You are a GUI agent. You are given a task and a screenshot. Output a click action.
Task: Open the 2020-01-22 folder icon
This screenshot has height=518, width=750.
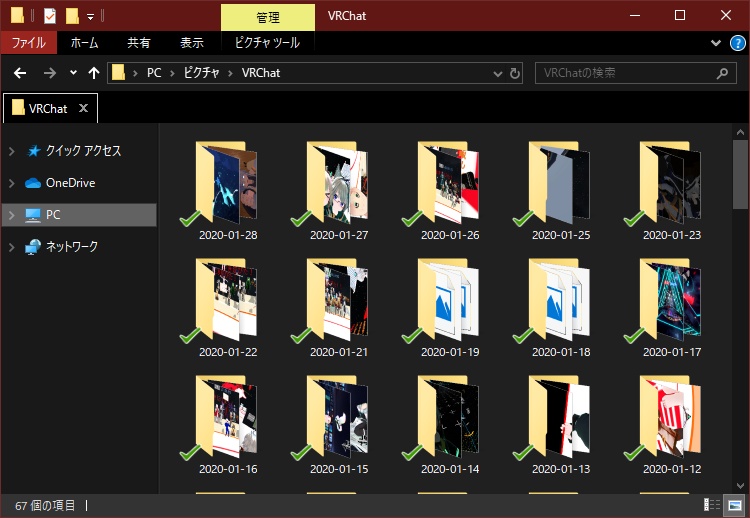point(226,300)
